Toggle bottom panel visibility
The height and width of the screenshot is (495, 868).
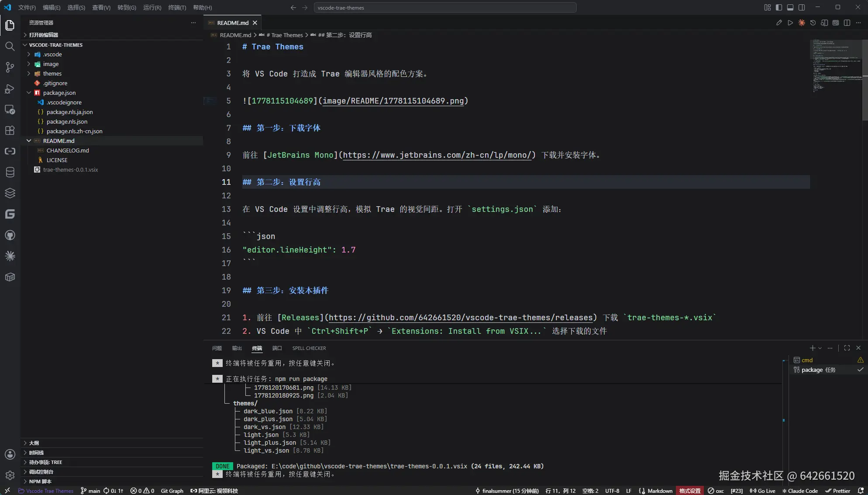(x=790, y=7)
